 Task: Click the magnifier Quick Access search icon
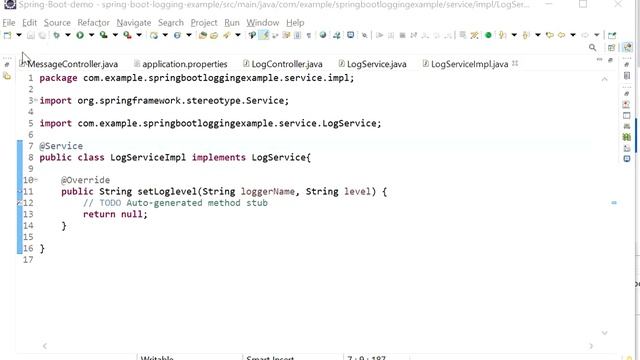click(x=593, y=48)
